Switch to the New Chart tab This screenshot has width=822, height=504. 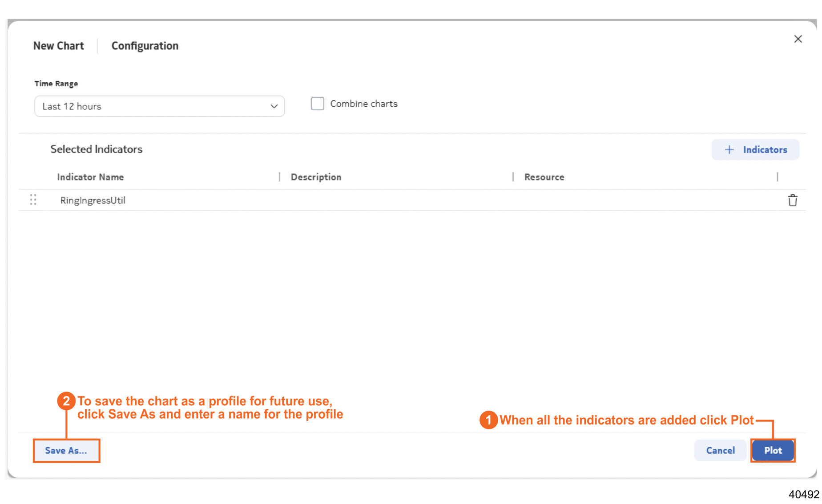click(58, 46)
